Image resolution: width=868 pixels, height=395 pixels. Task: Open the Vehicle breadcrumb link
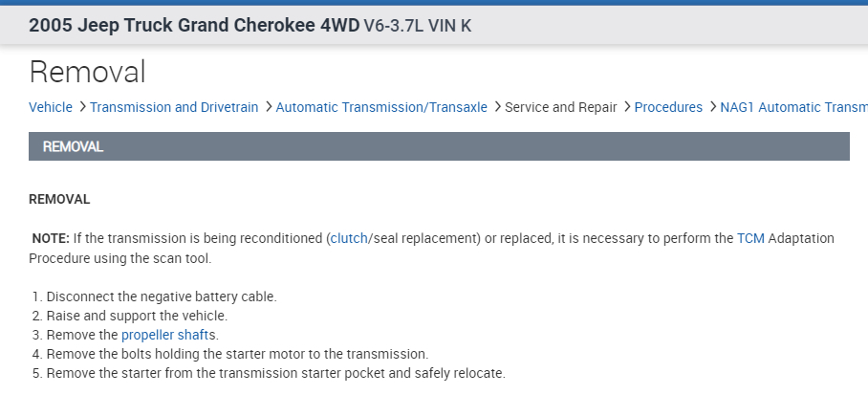coord(51,107)
